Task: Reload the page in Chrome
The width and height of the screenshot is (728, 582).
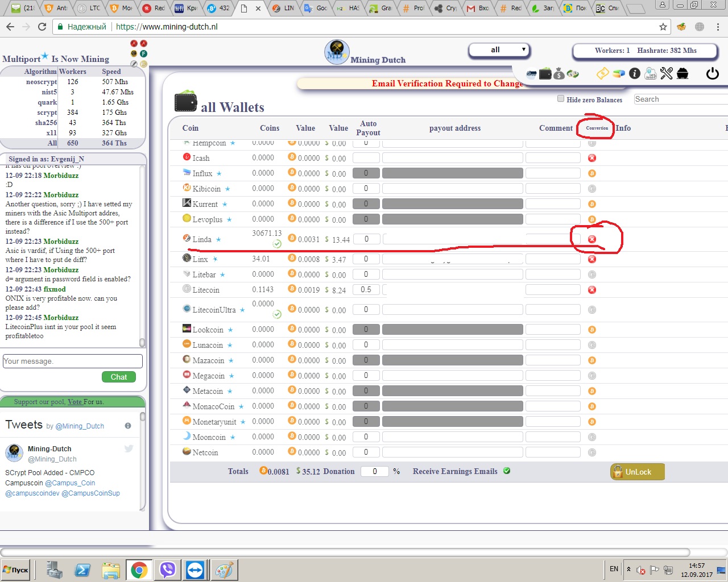Action: [x=42, y=27]
